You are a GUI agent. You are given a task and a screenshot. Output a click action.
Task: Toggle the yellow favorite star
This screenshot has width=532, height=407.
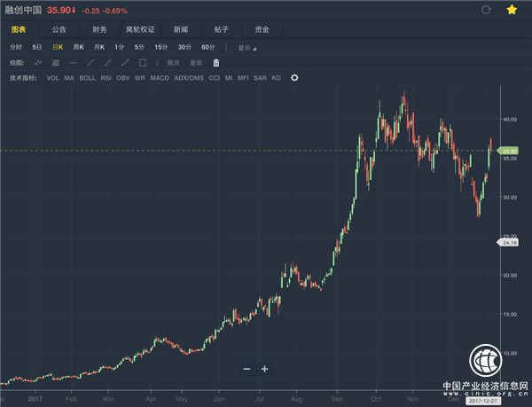512,10
